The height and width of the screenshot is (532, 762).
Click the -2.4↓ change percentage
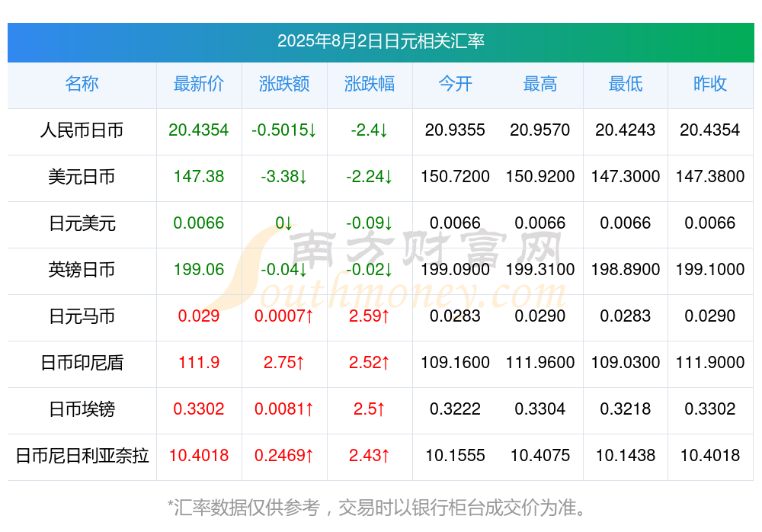point(370,130)
